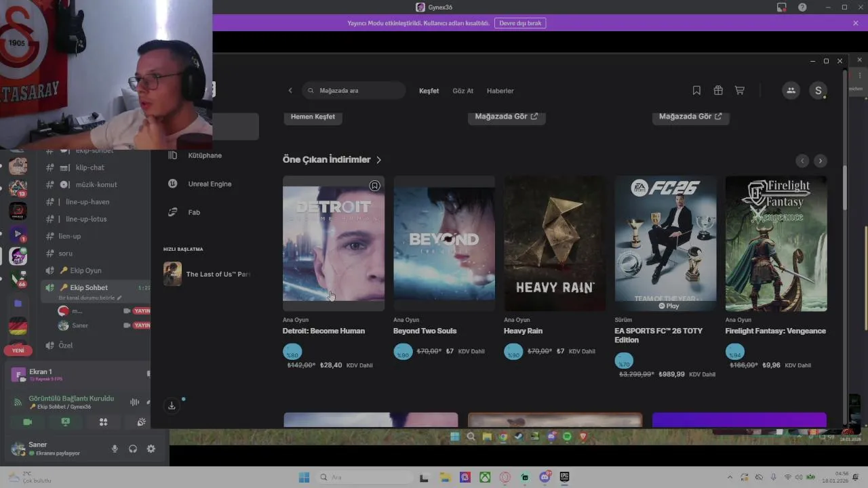Open the friends icon in Epic header

[791, 90]
